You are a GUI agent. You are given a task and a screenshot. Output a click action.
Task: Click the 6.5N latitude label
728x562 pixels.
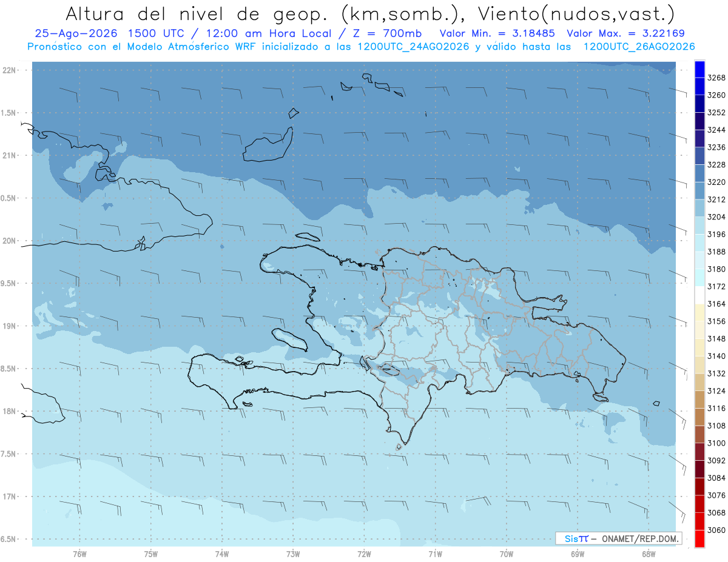(8, 539)
